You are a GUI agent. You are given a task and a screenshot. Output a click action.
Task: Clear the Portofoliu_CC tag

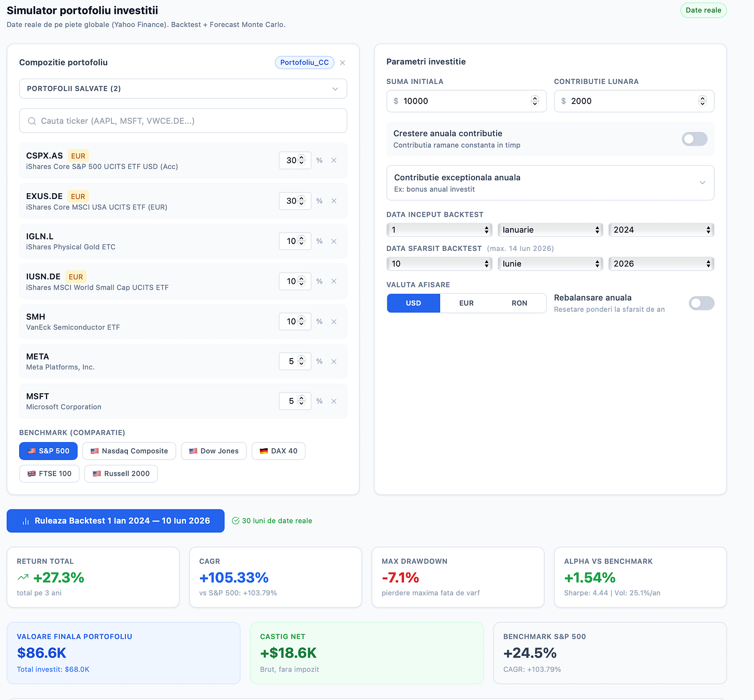[342, 63]
